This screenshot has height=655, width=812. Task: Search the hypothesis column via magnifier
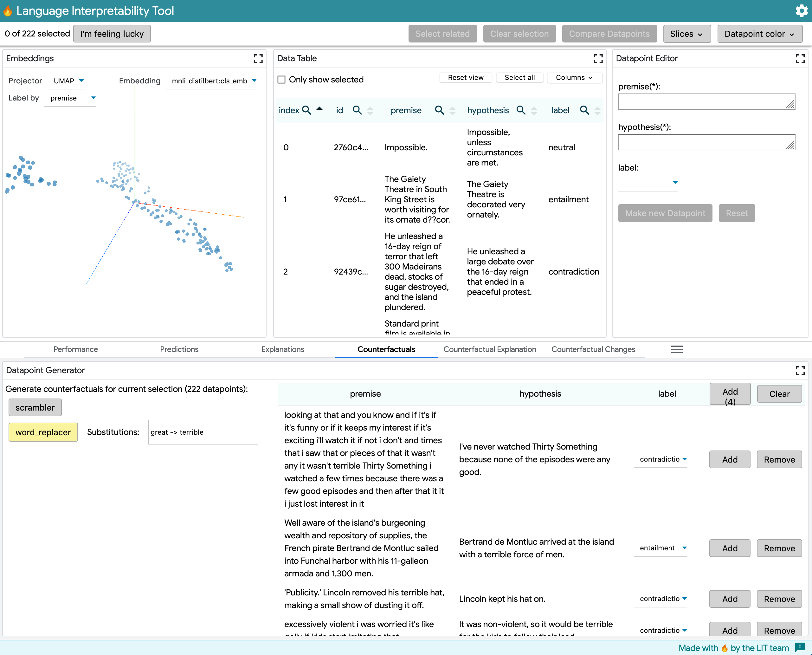click(x=520, y=110)
